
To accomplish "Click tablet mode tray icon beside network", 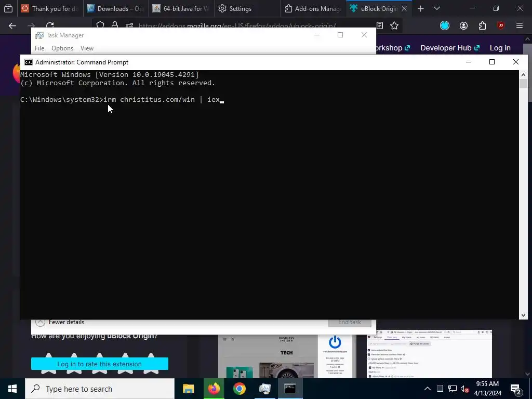I will point(440,389).
